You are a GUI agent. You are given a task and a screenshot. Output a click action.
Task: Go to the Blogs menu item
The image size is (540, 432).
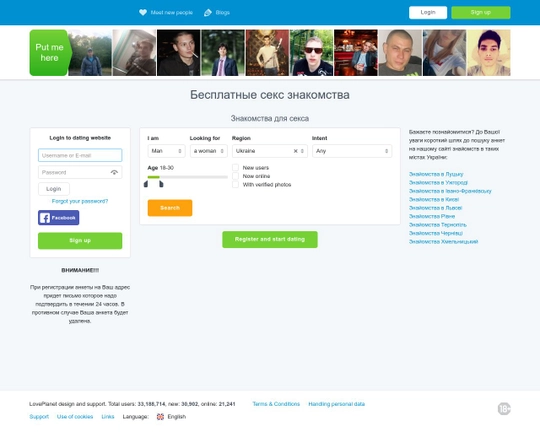tap(222, 12)
